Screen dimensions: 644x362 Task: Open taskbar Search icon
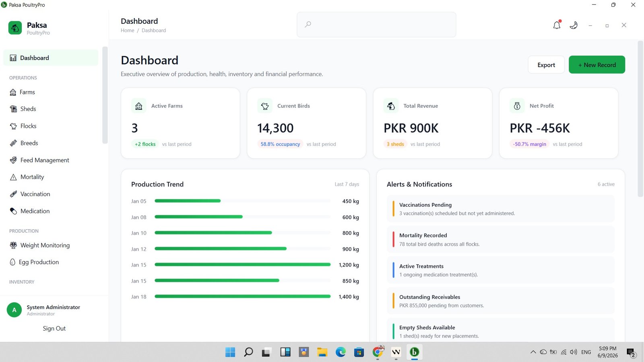pyautogui.click(x=249, y=352)
